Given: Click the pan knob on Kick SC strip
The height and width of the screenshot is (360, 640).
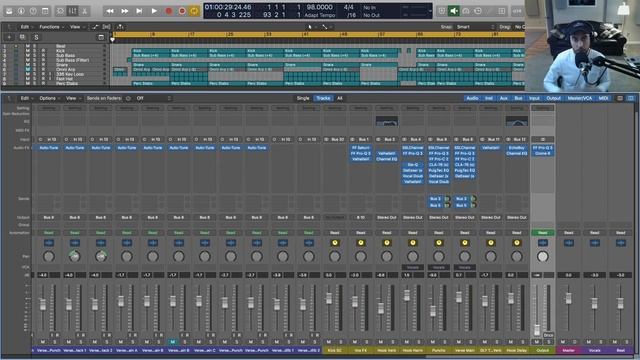Looking at the screenshot, I should pyautogui.click(x=335, y=256).
